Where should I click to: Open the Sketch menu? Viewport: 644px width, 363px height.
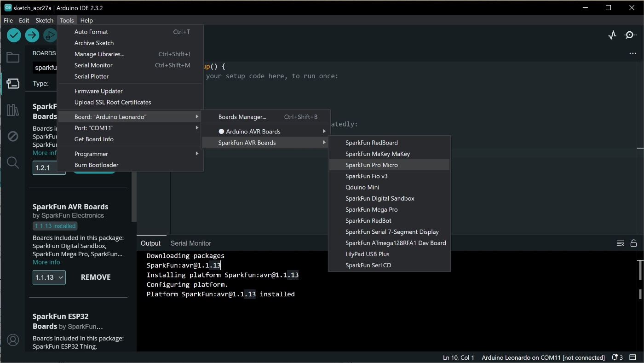(x=45, y=20)
